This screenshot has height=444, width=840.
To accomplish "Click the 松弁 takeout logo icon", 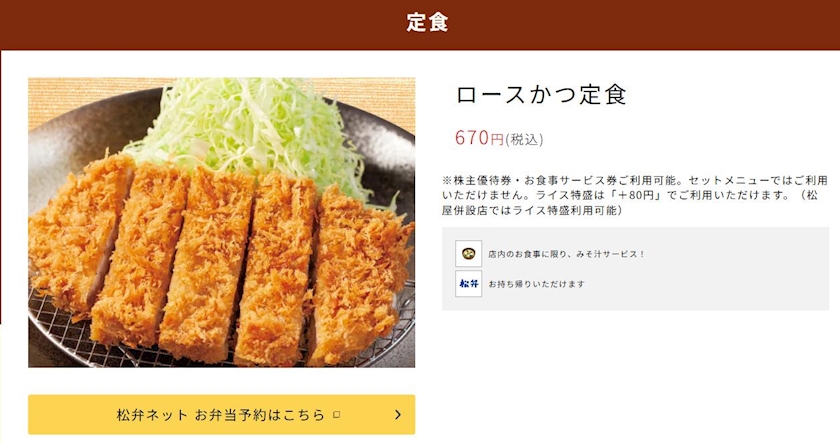I will pyautogui.click(x=469, y=284).
